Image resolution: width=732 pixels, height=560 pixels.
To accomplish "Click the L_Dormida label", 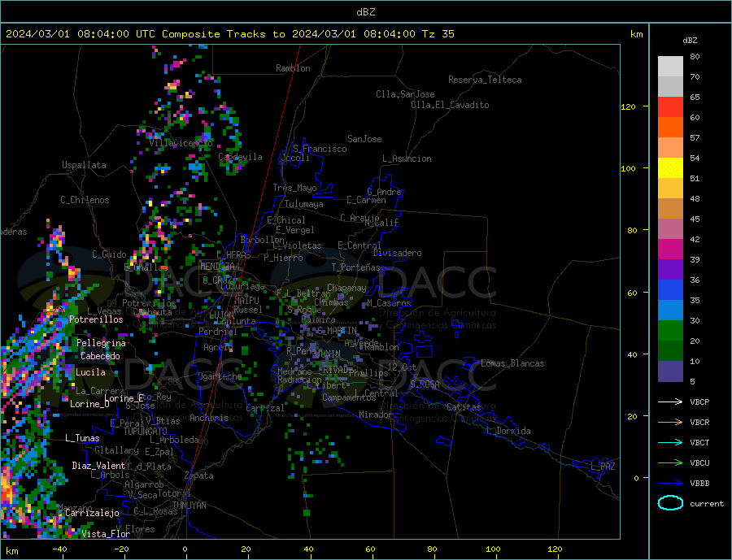I will 511,431.
